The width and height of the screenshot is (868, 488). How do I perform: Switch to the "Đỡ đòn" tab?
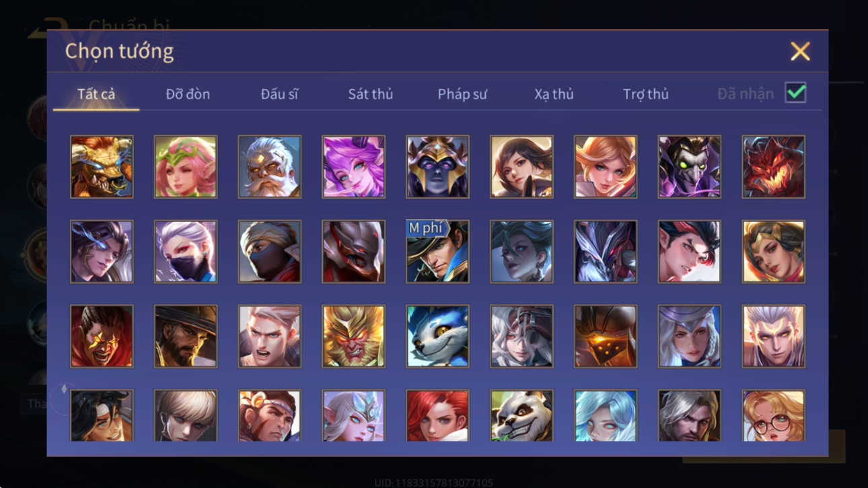tap(188, 94)
